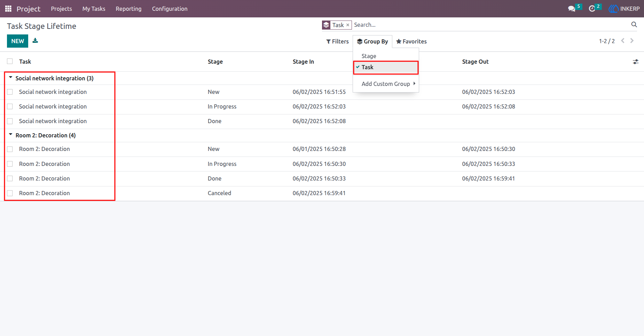The width and height of the screenshot is (644, 336).
Task: Click the export download icon
Action: (x=35, y=41)
